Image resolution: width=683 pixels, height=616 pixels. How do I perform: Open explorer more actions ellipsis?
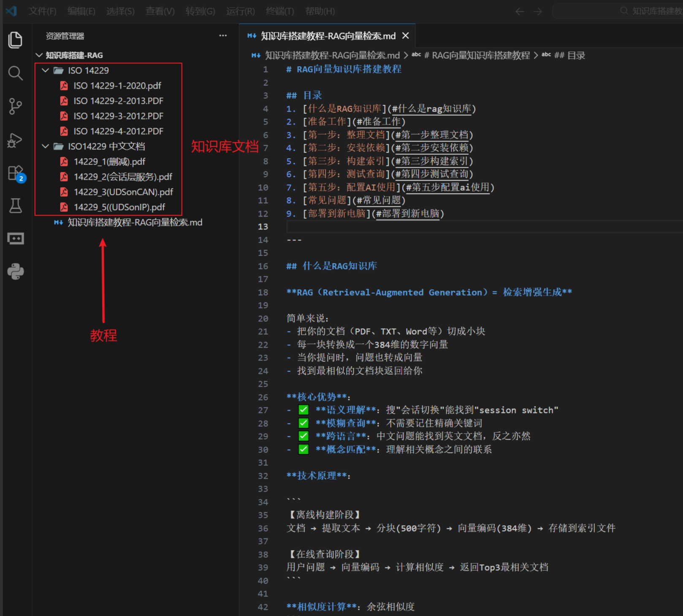[x=223, y=36]
